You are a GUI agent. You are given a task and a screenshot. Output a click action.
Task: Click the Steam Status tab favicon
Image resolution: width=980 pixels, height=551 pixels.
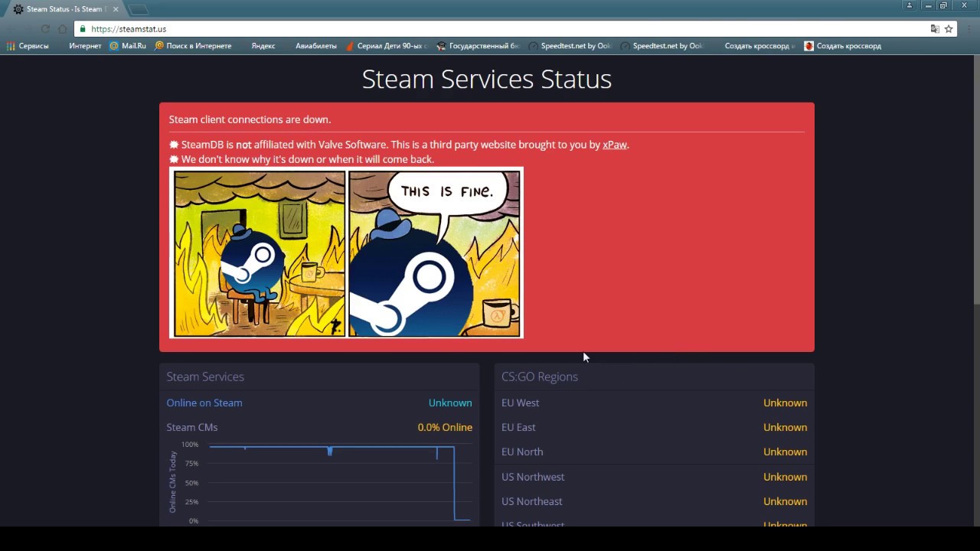(18, 9)
